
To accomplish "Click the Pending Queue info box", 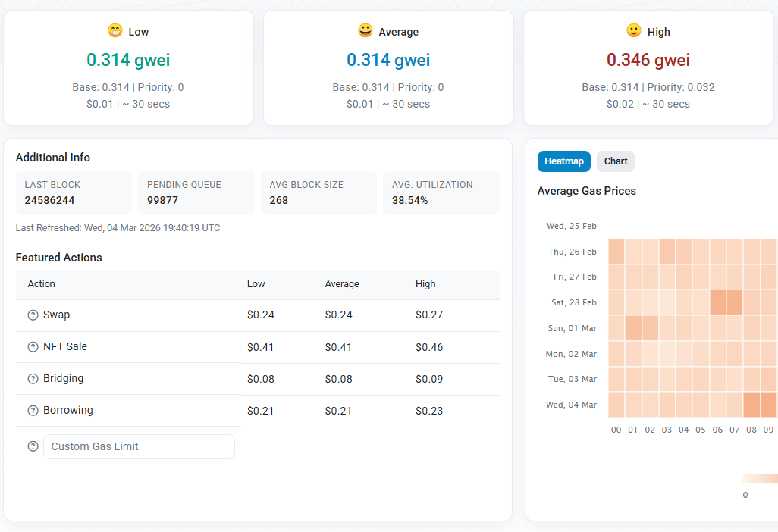I will (196, 192).
